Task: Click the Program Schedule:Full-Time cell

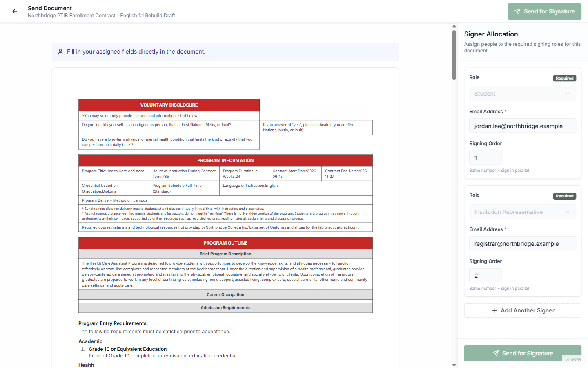Action: tap(184, 188)
